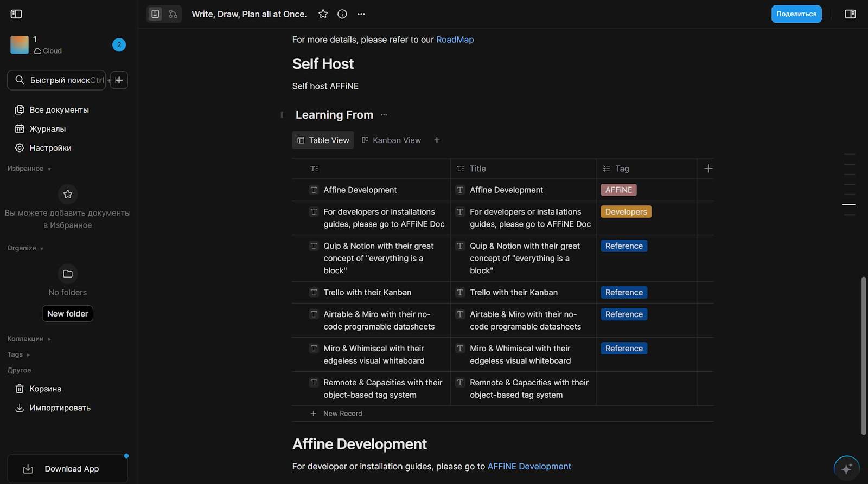
Task: Open document info icon
Action: point(342,14)
